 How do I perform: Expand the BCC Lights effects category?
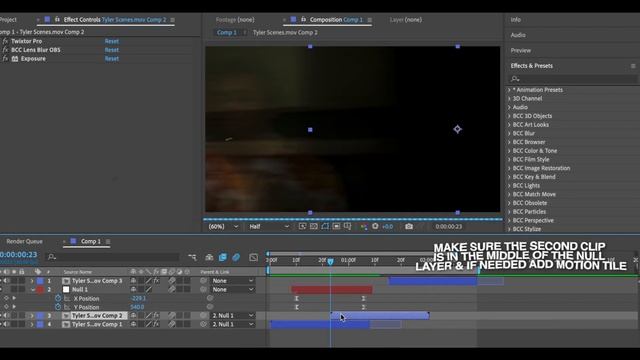point(509,186)
